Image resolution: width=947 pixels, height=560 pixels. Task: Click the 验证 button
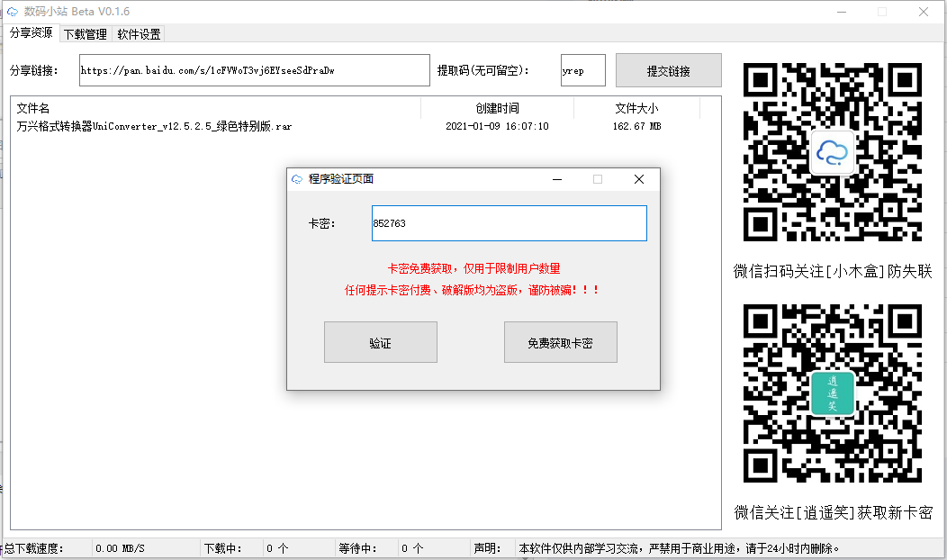[x=381, y=342]
